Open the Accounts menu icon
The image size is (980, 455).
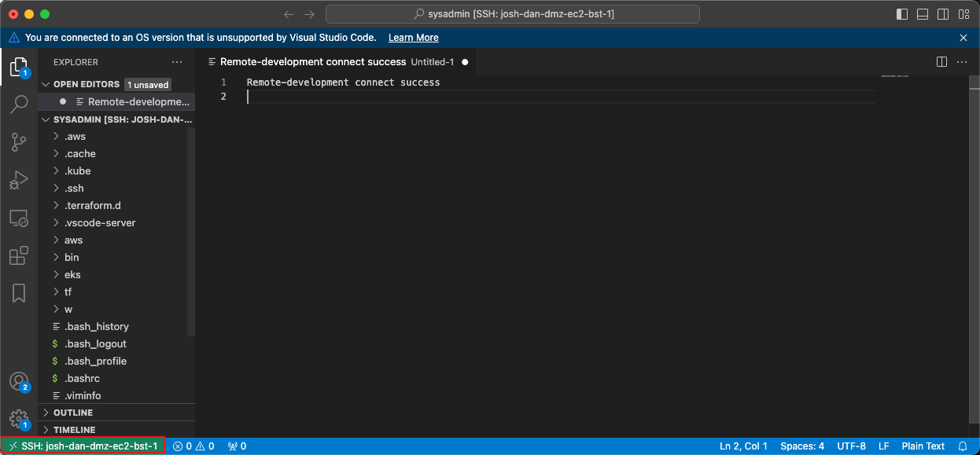tap(19, 382)
